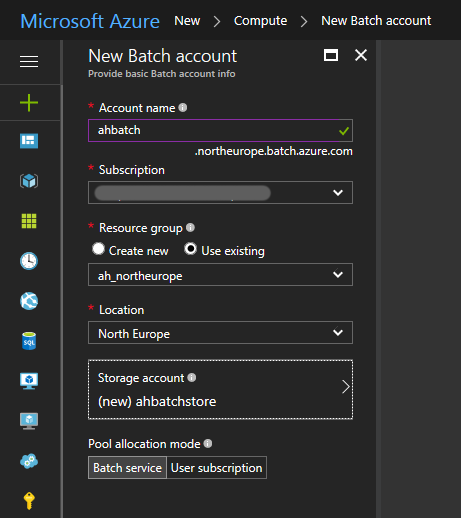Viewport: 461px width, 518px height.
Task: Open the yellow key Subscriptions icon
Action: (x=29, y=501)
